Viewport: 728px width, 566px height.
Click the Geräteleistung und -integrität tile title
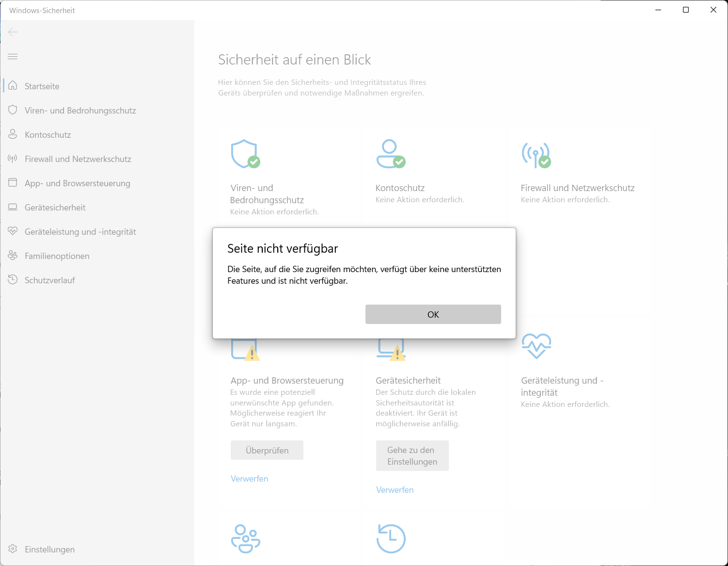tap(562, 387)
